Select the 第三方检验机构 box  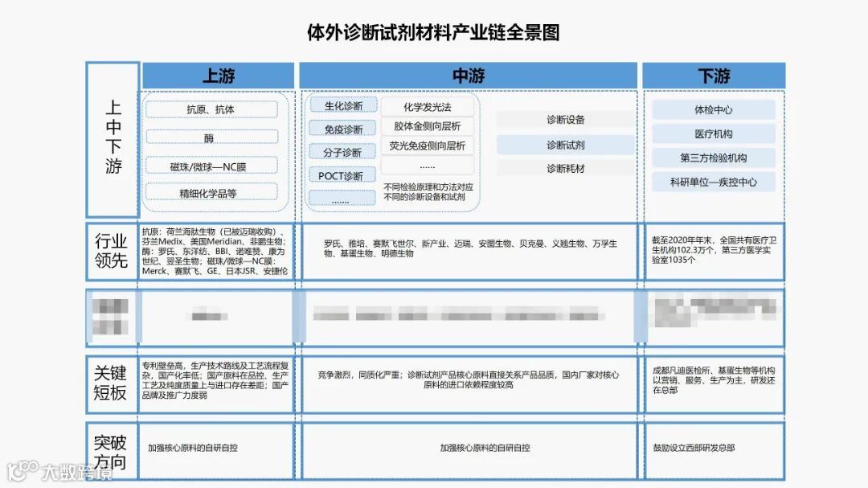pos(714,158)
